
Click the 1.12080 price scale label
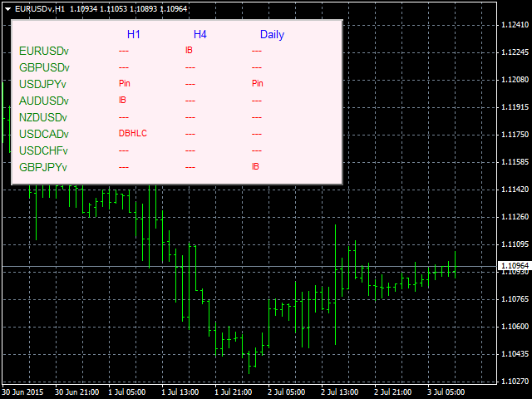tap(515, 80)
